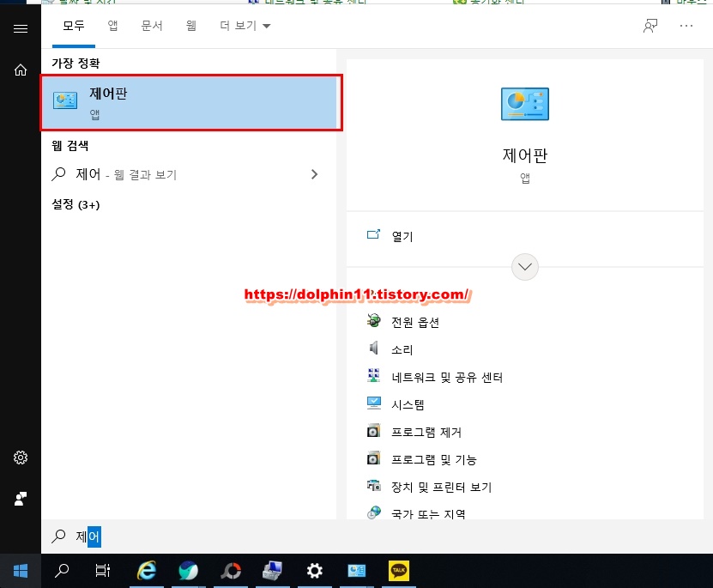Switch to the 웹 tab
The height and width of the screenshot is (588, 713).
[191, 26]
